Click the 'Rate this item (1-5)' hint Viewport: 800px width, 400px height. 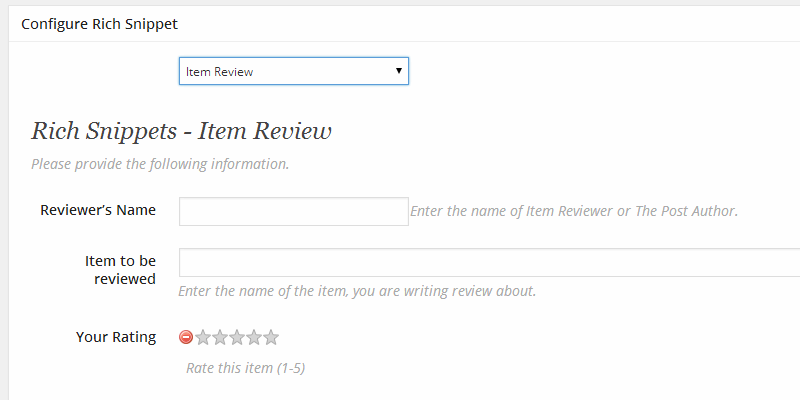[x=245, y=368]
